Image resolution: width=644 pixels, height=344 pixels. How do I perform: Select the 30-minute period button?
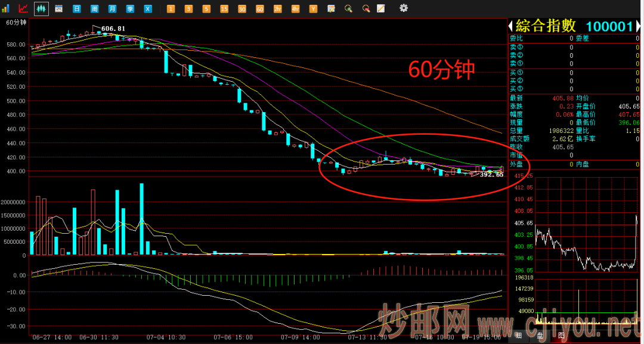point(242,8)
